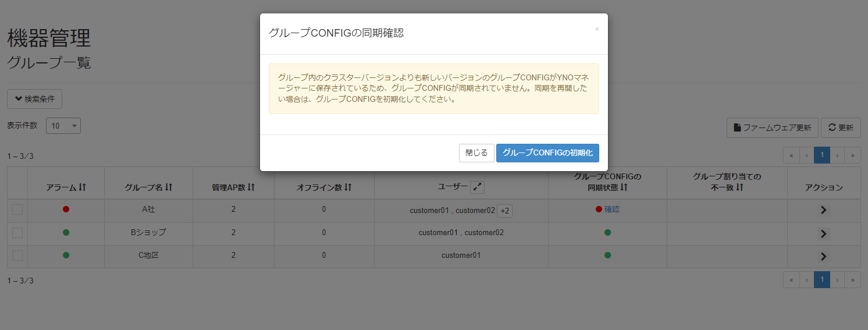868x330 pixels.
Task: Expand the ユーザー column with arrows icon
Action: 477,187
